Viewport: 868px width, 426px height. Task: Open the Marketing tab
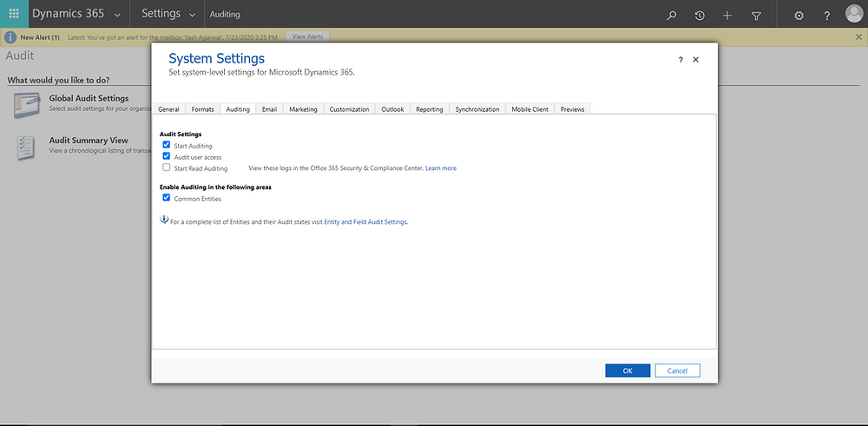point(303,109)
